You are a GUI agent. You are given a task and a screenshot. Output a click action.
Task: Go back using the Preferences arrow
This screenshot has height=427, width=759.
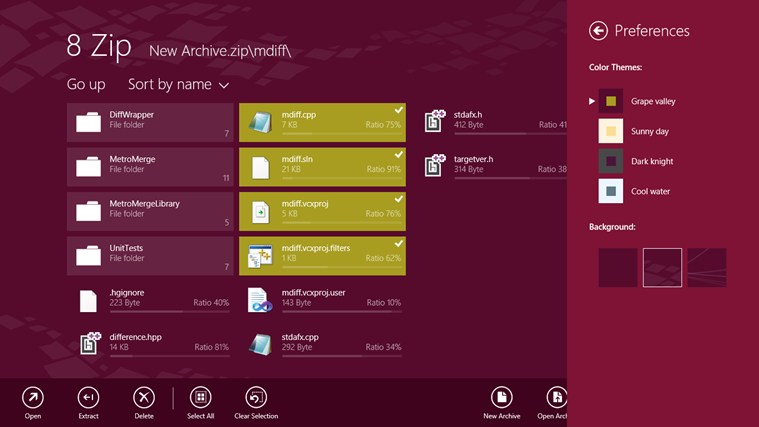click(598, 31)
